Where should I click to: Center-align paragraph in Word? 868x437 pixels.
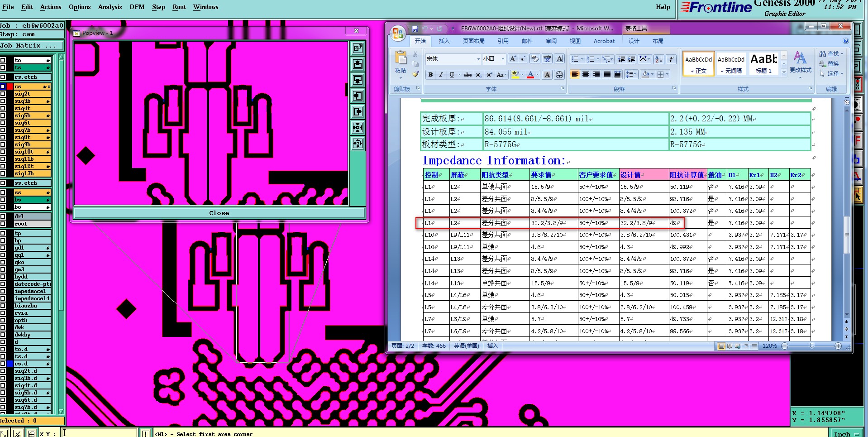click(x=586, y=74)
